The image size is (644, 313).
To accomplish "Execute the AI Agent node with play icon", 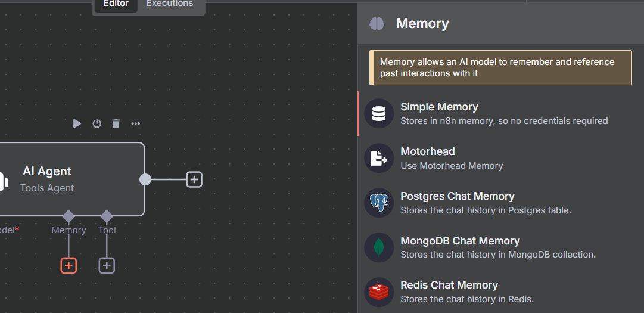I will pos(77,123).
